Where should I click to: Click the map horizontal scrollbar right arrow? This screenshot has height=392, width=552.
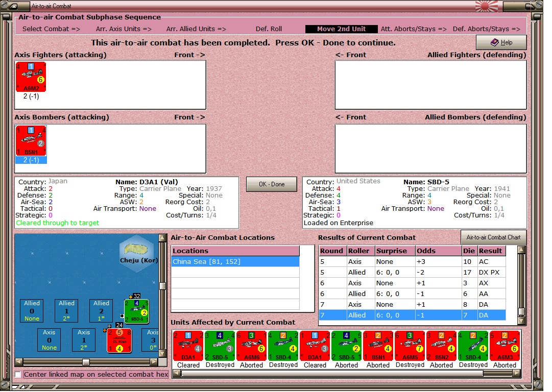(x=154, y=362)
